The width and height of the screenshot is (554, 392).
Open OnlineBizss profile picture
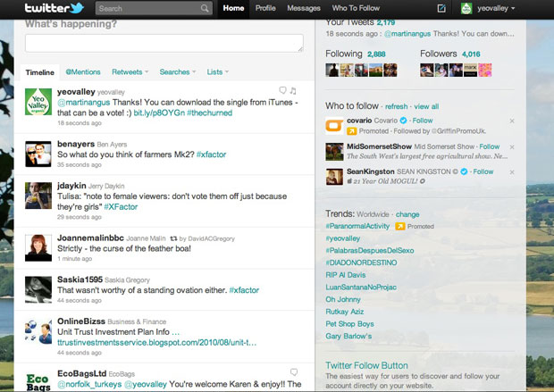[x=38, y=331]
